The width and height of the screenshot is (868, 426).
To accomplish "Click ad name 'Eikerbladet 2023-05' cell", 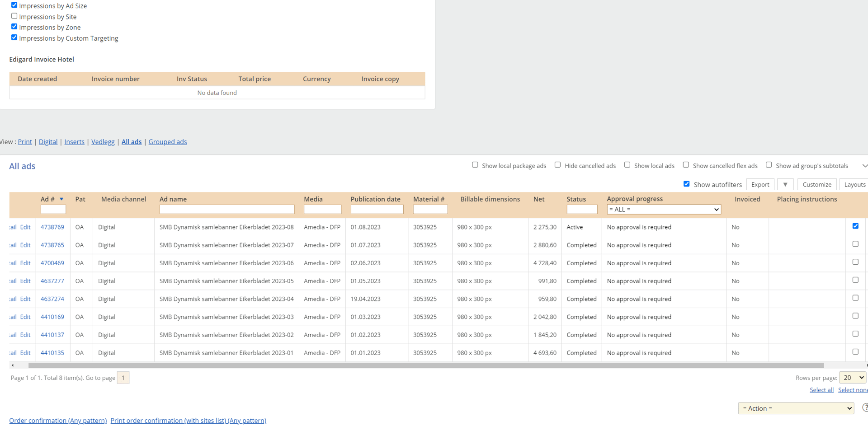I will (226, 281).
